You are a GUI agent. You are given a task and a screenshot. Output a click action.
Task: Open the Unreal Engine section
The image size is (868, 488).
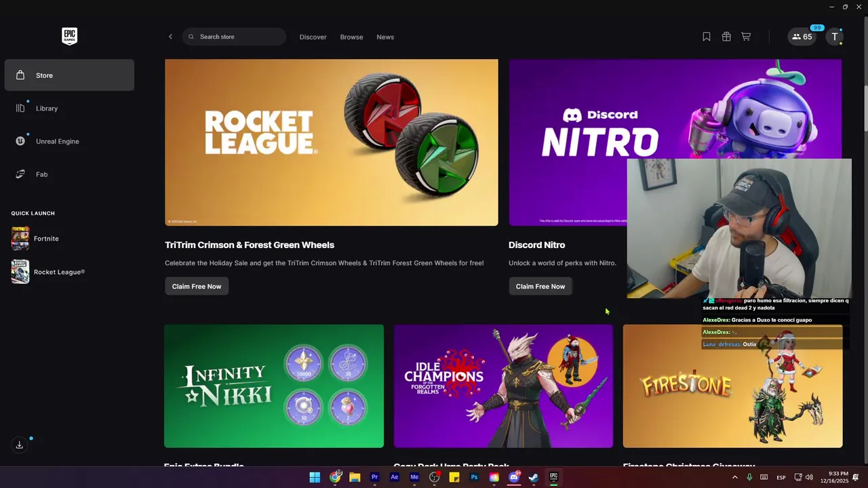(x=69, y=141)
